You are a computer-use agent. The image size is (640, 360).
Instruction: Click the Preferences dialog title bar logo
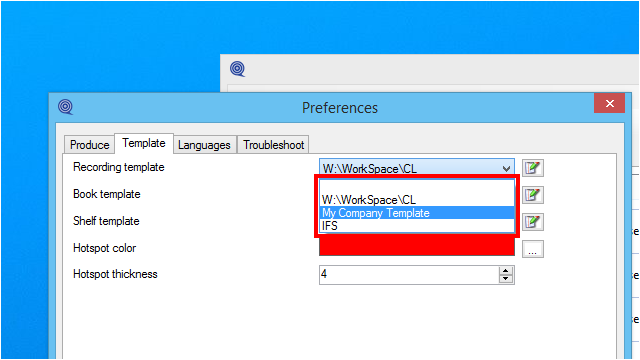click(x=65, y=107)
